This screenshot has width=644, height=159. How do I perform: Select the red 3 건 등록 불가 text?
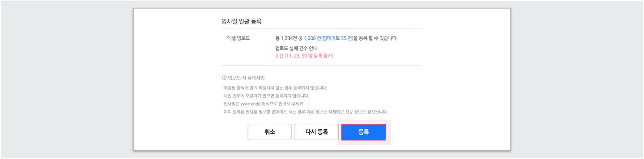[304, 56]
